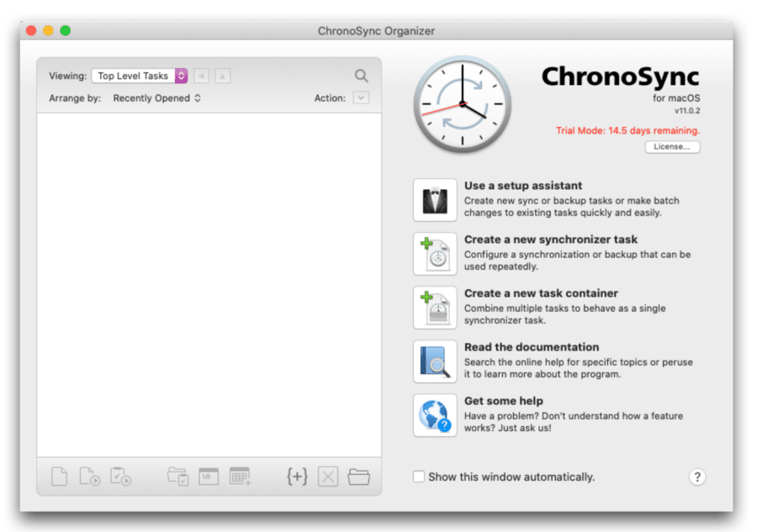Click the delete task X icon
Screen dimensions: 757x532
[327, 476]
